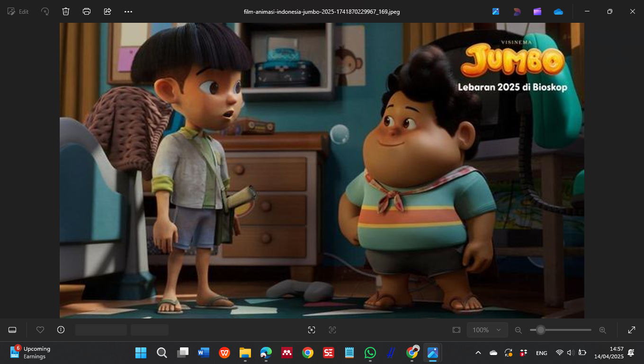The width and height of the screenshot is (644, 364).
Task: Open the blue slashes app on the taskbar
Action: (x=391, y=353)
